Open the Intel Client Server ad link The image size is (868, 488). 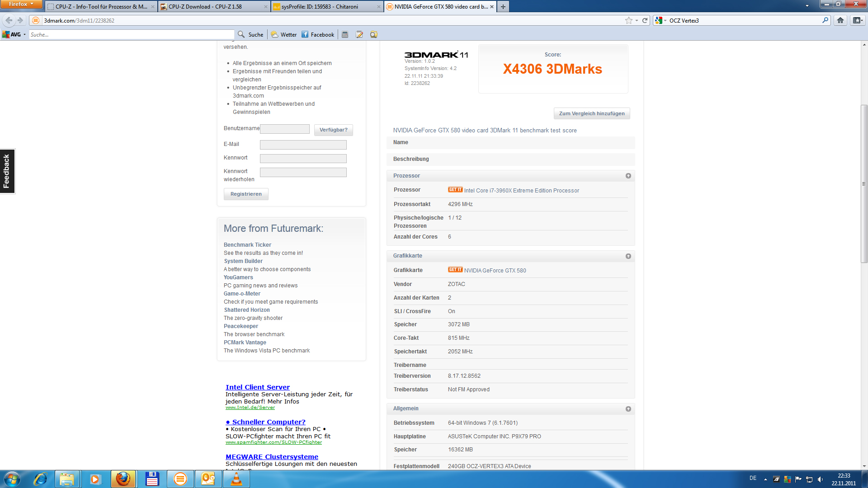[258, 387]
